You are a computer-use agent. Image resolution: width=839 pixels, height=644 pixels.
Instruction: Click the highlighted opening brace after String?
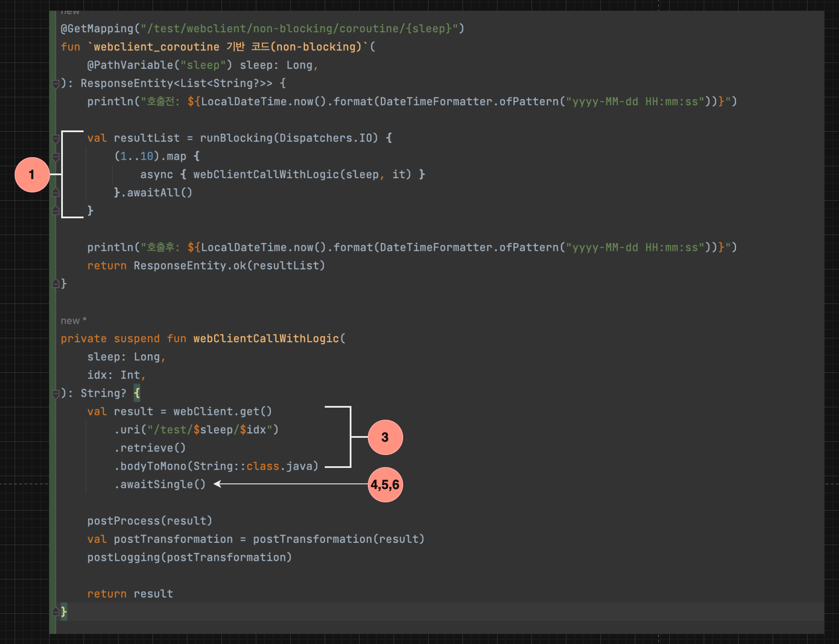(137, 393)
